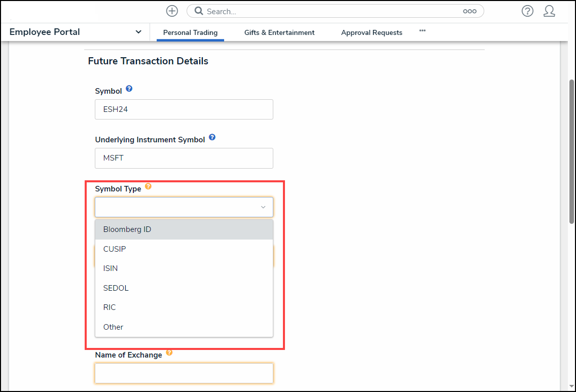Click the Name of Exchange input field
The image size is (576, 392).
[x=184, y=373]
